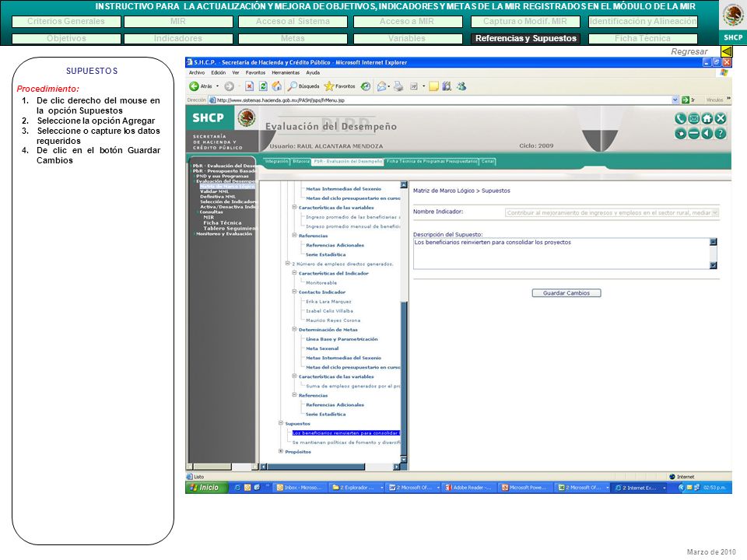Open the Inicio start button
The image size is (747, 560).
[x=205, y=488]
